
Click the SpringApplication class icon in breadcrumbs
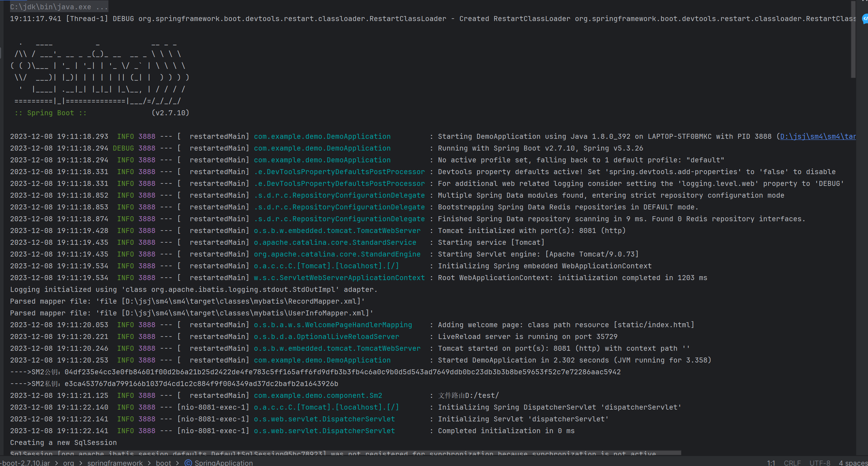coord(188,462)
